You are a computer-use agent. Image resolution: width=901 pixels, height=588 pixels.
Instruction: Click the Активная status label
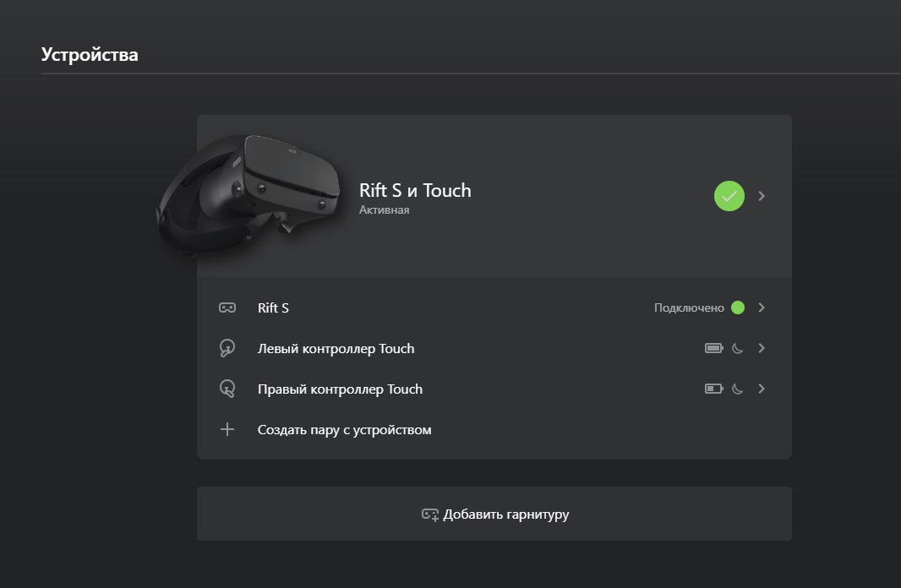tap(384, 210)
